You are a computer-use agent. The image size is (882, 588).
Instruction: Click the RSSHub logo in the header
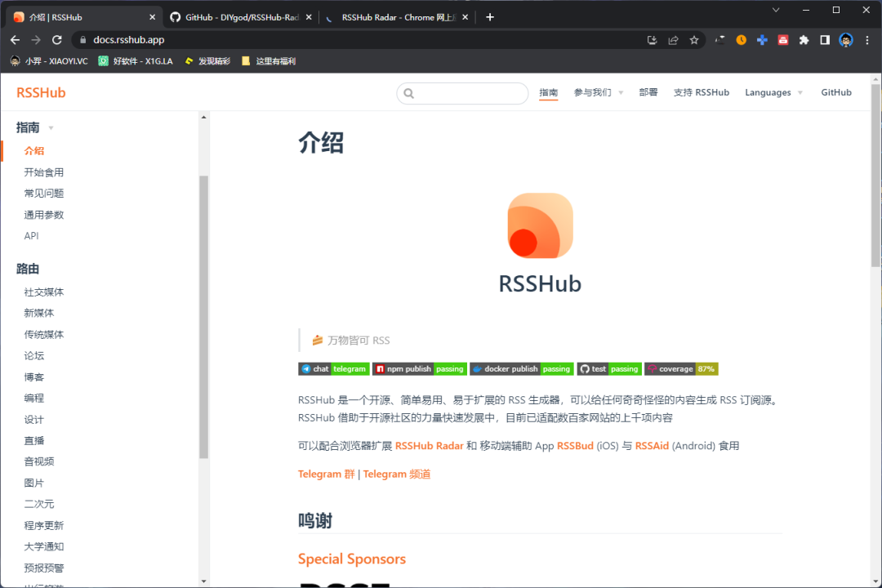41,91
